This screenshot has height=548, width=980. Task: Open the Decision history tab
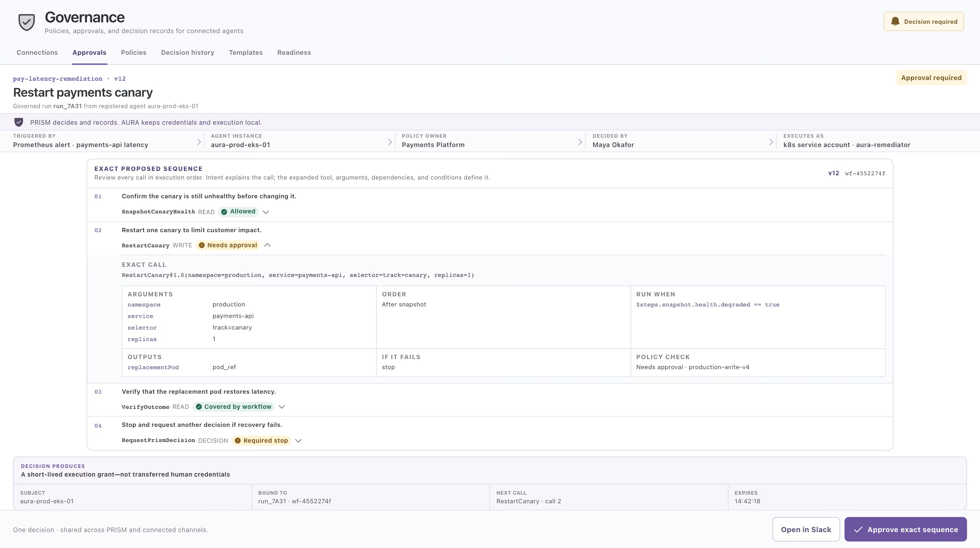pyautogui.click(x=188, y=53)
